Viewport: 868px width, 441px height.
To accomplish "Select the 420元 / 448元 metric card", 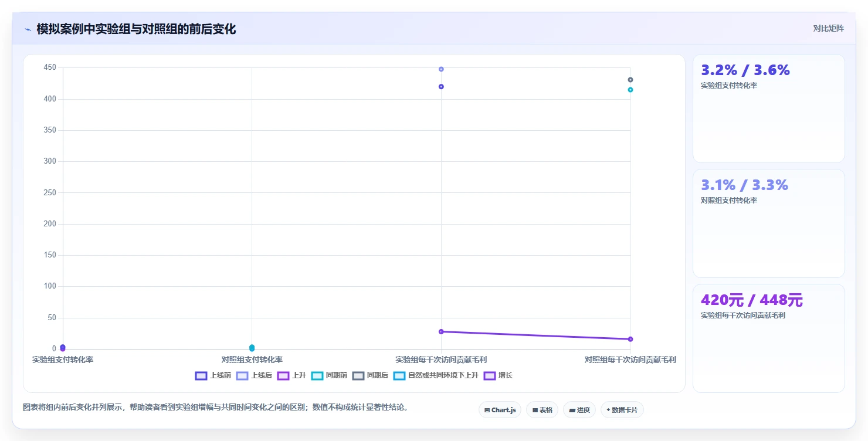I will (768, 338).
